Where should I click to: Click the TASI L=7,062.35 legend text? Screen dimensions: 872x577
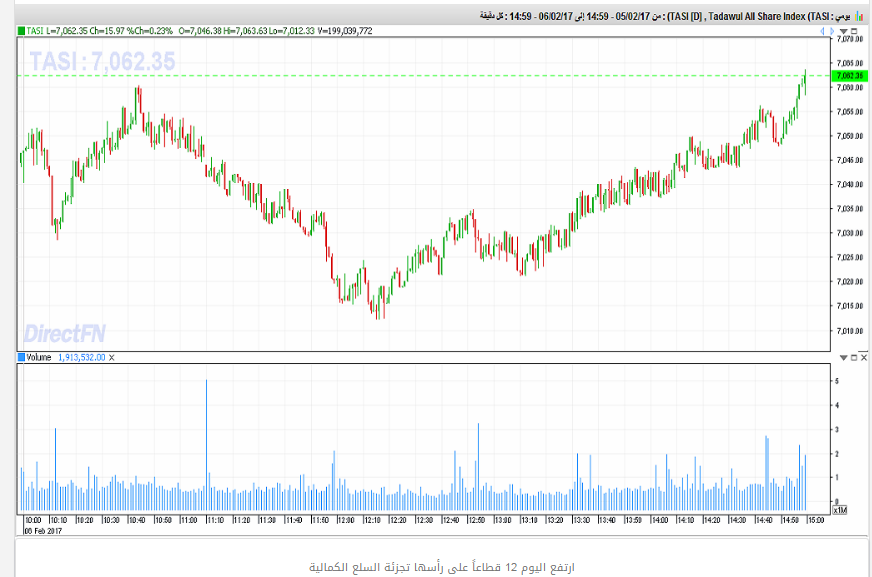[x=57, y=31]
